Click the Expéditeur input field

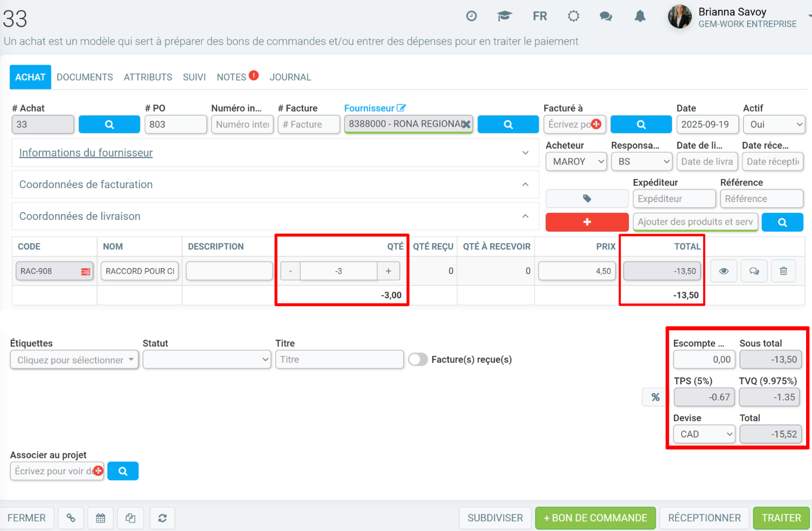click(675, 198)
